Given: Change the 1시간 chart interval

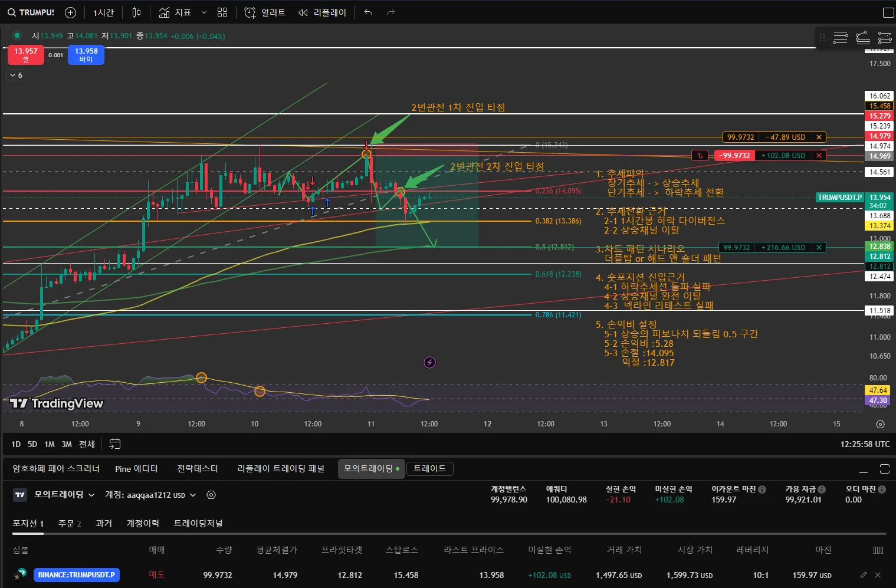Looking at the screenshot, I should coord(103,12).
